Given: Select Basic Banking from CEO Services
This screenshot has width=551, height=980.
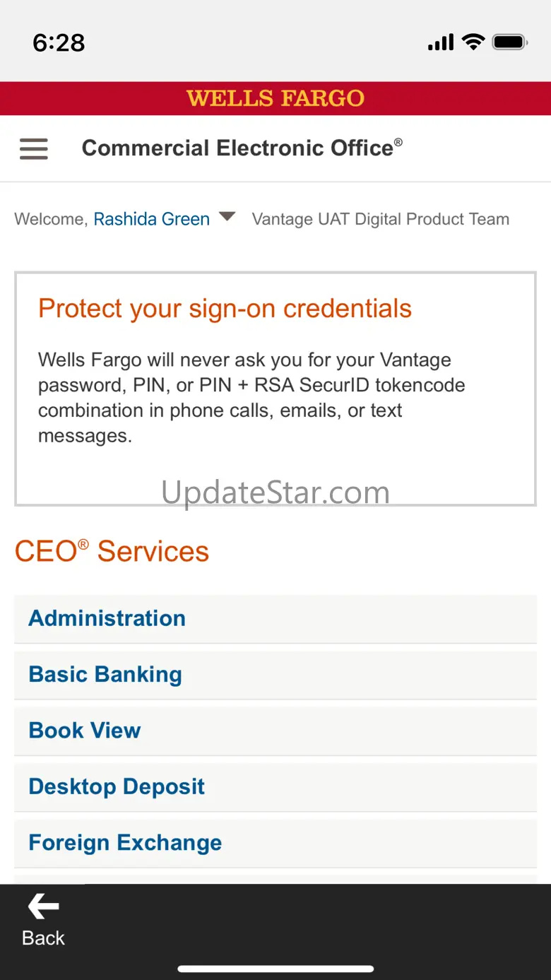Looking at the screenshot, I should tap(105, 674).
